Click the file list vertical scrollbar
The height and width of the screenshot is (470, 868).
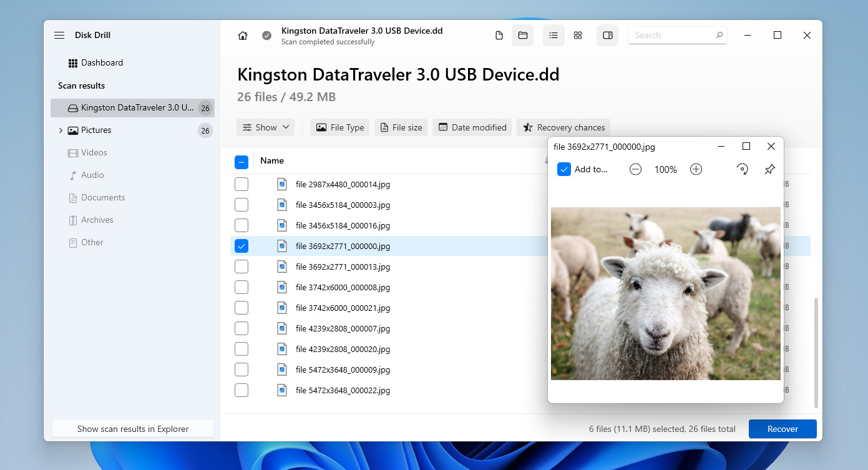815,353
